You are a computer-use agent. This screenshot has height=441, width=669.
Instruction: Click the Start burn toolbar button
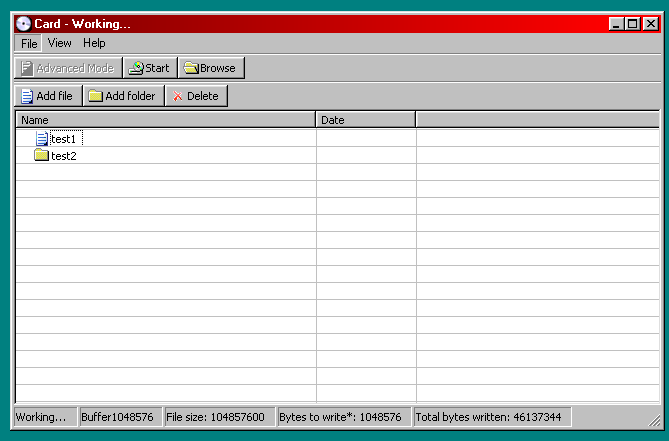click(x=149, y=68)
